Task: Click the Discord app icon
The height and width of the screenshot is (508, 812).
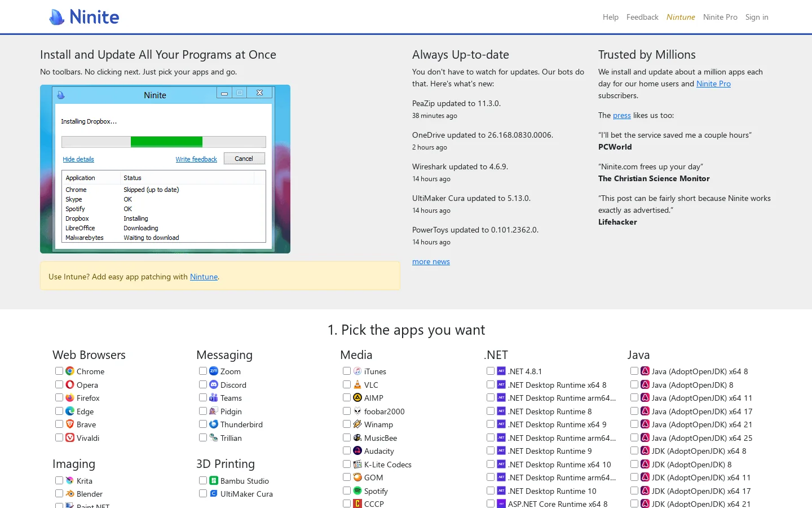Action: 214,384
